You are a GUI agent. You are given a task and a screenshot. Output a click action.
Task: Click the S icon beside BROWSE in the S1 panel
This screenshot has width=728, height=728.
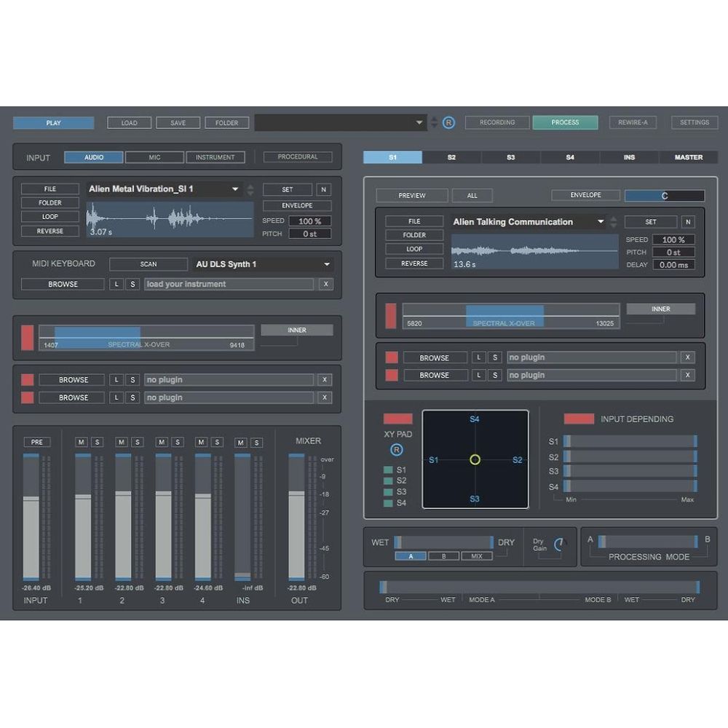click(494, 357)
